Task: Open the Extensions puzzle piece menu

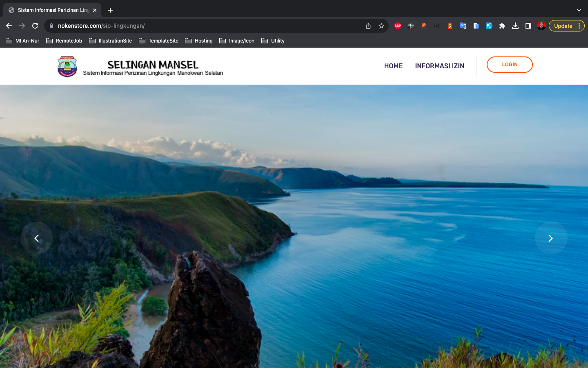Action: click(x=502, y=26)
